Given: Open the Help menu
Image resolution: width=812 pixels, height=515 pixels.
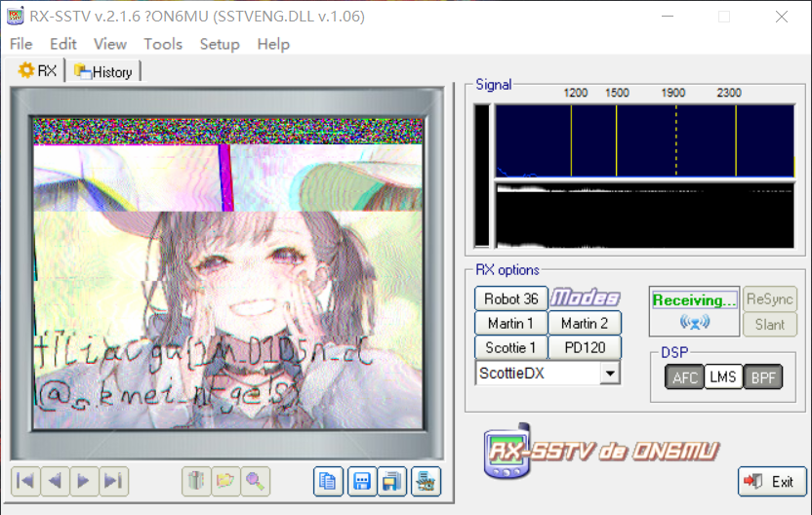Looking at the screenshot, I should click(x=273, y=44).
